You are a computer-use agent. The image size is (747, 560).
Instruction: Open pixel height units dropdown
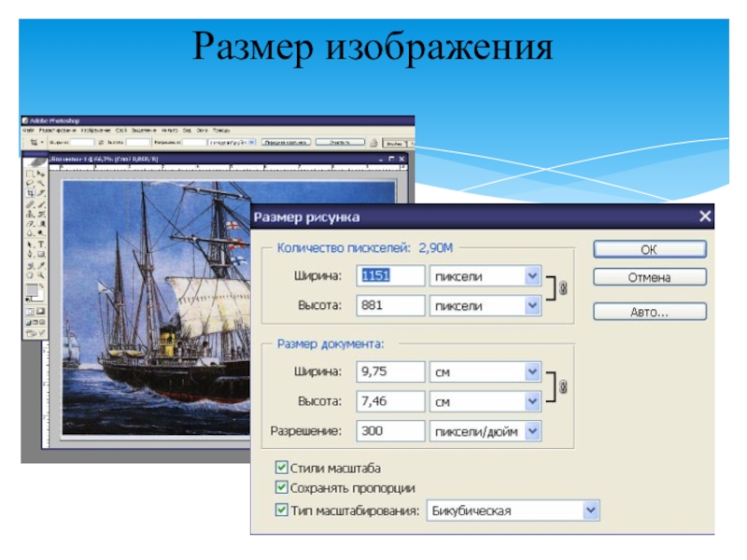pyautogui.click(x=532, y=305)
